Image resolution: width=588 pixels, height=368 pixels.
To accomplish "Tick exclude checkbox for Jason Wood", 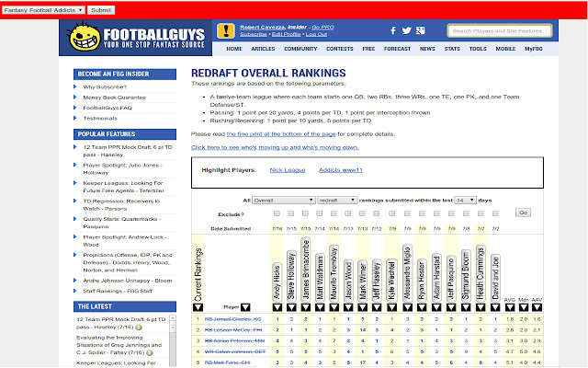I will (347, 213).
